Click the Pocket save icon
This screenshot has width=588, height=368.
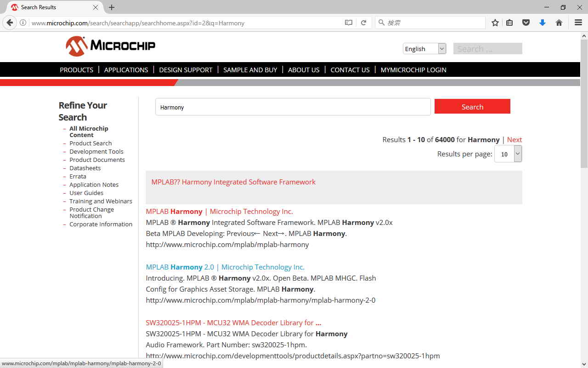coord(526,23)
